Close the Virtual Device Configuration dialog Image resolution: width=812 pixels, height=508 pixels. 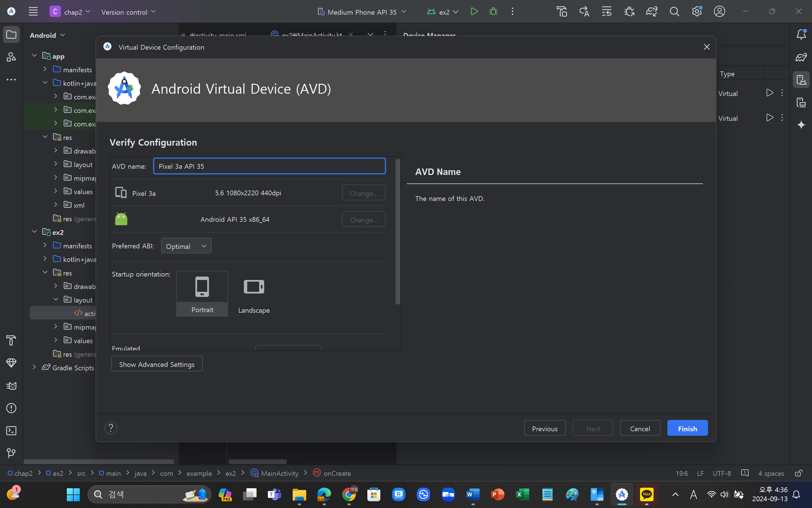[x=707, y=47]
